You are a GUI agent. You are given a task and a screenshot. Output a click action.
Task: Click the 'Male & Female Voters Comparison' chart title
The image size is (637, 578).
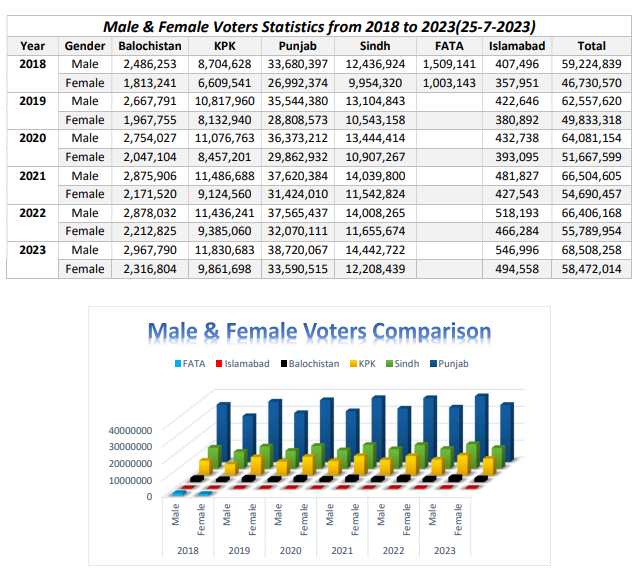point(319,331)
